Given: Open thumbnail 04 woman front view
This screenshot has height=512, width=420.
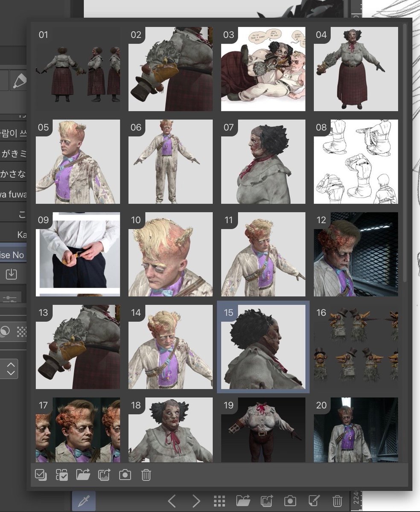Looking at the screenshot, I should tap(356, 69).
